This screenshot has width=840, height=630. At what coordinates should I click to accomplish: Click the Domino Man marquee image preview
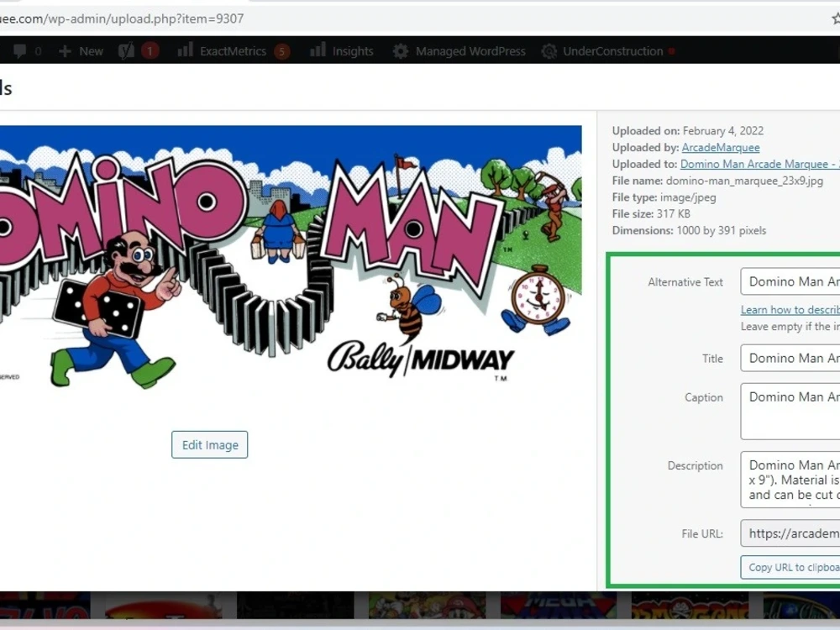coord(291,258)
